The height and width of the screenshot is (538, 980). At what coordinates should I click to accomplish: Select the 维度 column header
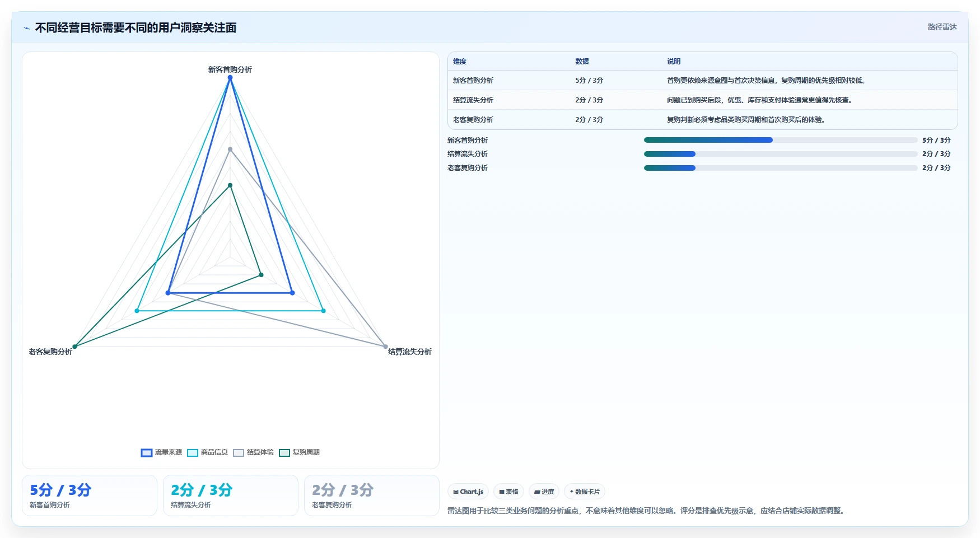click(460, 62)
